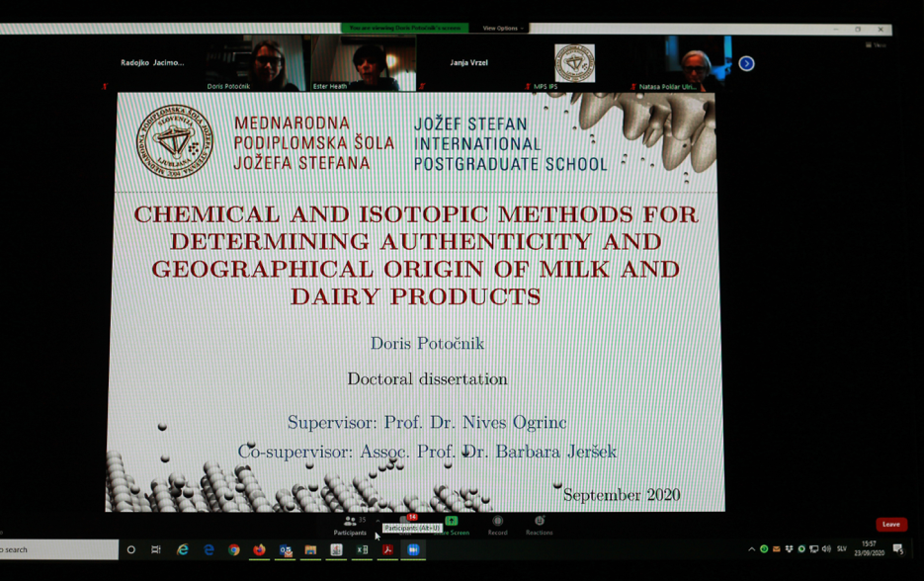Open the system tray volume control

pos(826,549)
